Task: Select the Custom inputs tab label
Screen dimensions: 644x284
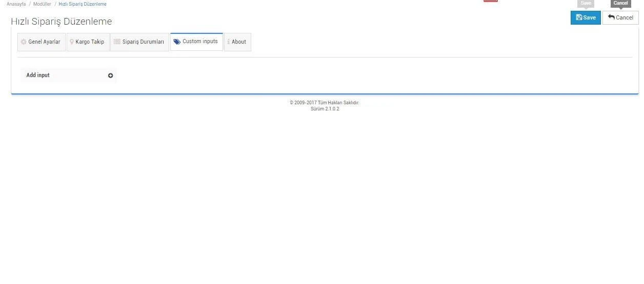Action: 200,42
